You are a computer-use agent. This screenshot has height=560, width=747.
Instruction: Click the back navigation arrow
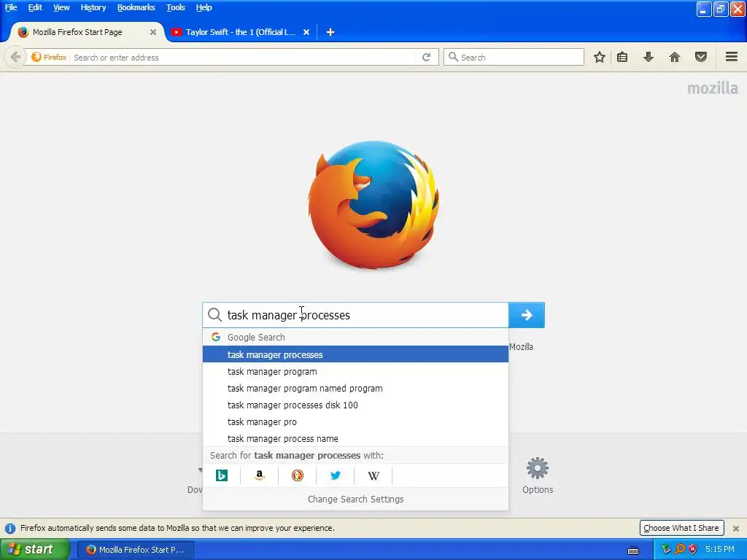click(x=15, y=57)
